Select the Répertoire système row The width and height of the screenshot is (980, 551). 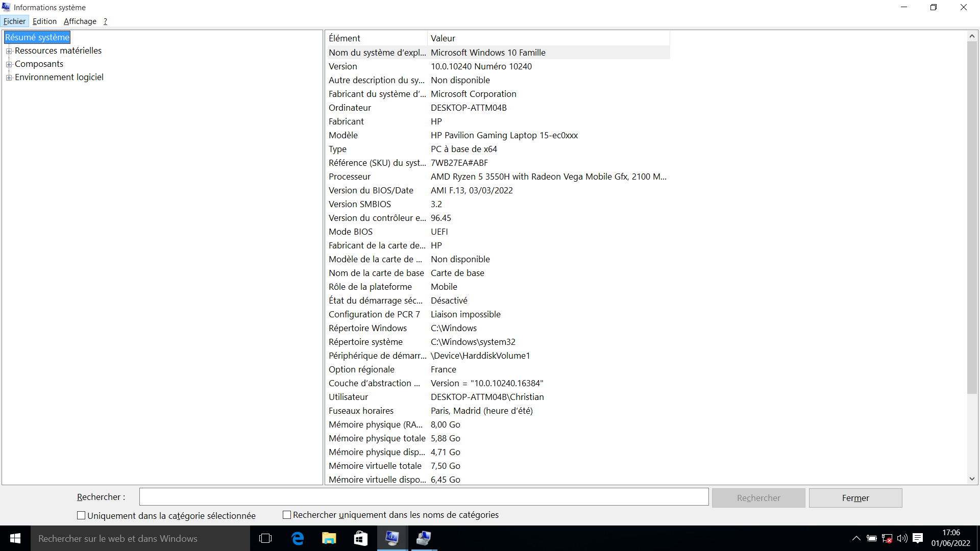[x=498, y=342]
